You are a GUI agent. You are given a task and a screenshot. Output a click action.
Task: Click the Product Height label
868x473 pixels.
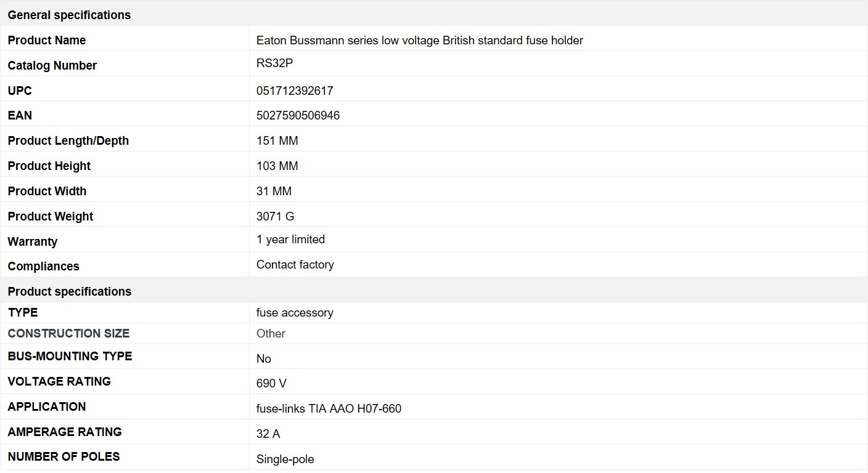(x=49, y=166)
